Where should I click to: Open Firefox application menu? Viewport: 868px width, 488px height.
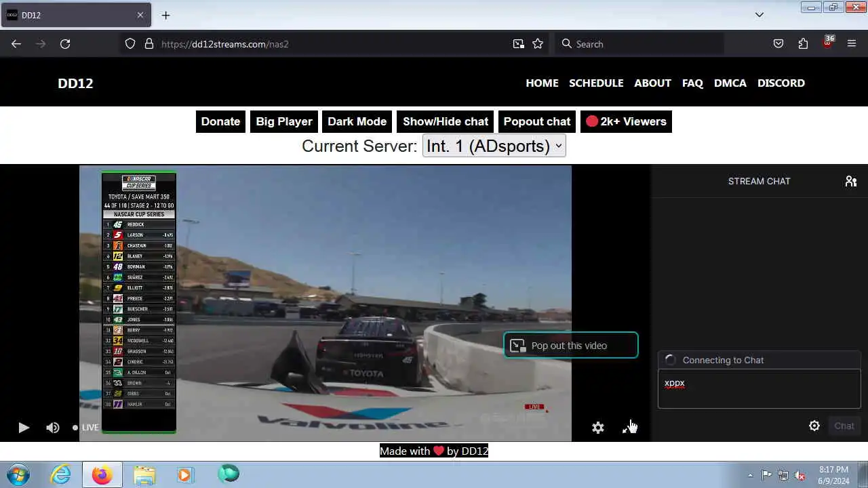[x=852, y=44]
